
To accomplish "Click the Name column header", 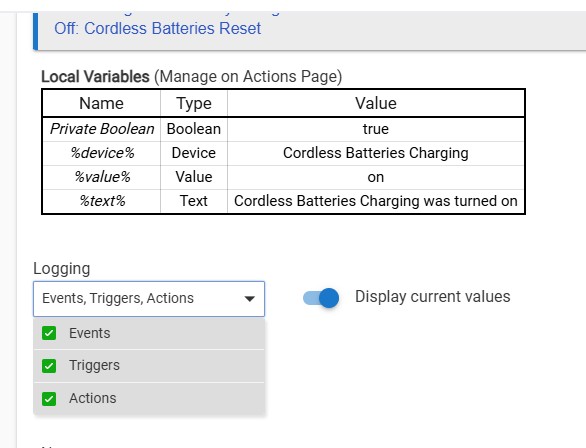I will [x=101, y=103].
